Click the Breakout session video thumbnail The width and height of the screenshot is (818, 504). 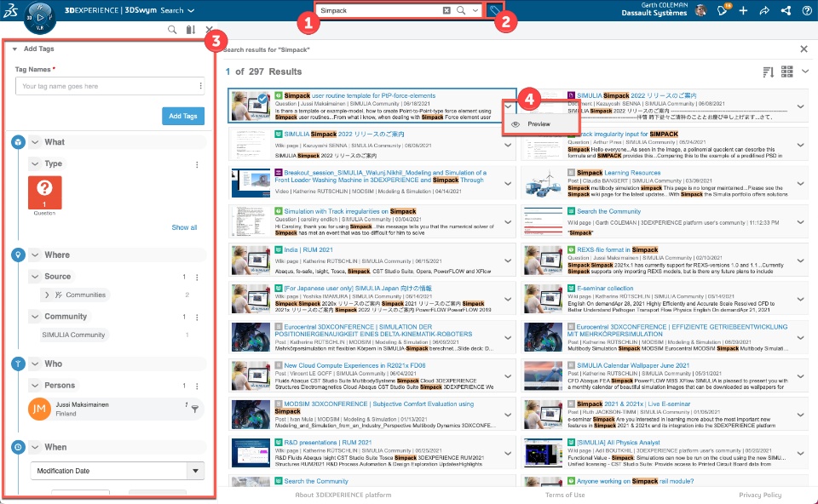tap(251, 183)
